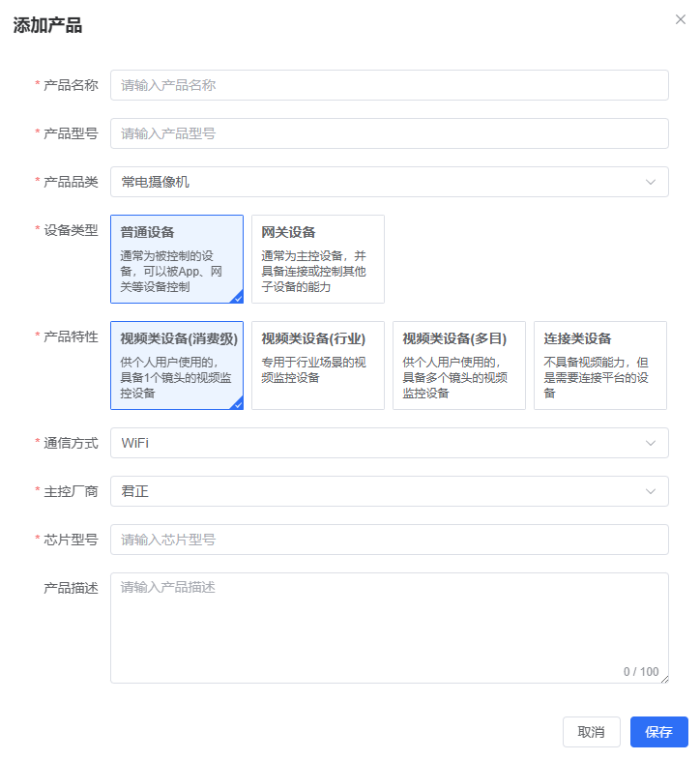Click into the 产品描述 text area
Viewport: 700px width, 760px height.
pos(390,628)
